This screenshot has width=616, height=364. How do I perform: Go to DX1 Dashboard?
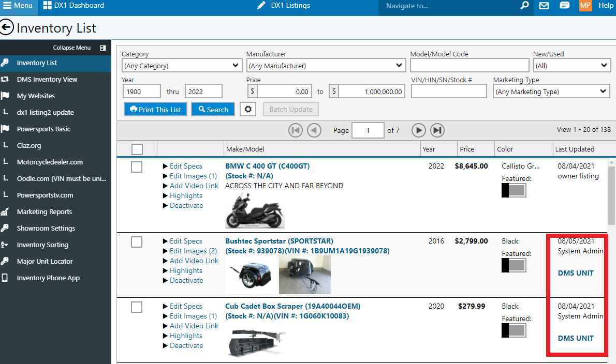point(74,6)
